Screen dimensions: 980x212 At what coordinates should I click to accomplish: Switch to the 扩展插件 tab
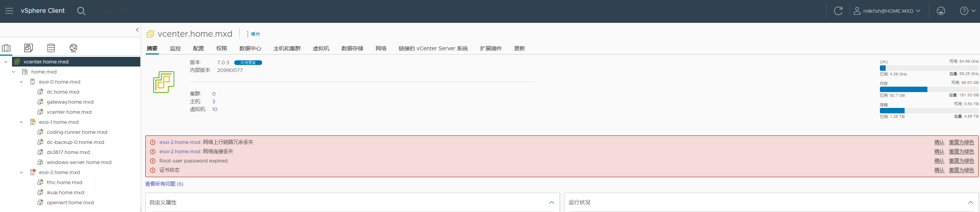tap(491, 48)
